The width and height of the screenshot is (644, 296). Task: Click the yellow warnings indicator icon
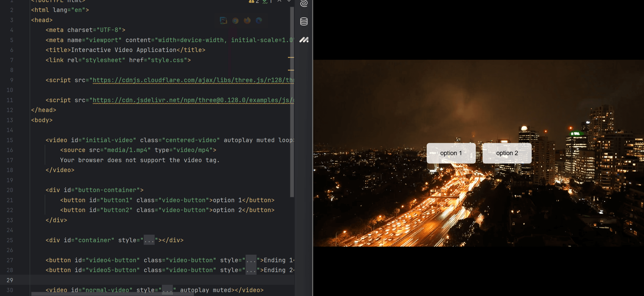pyautogui.click(x=251, y=1)
